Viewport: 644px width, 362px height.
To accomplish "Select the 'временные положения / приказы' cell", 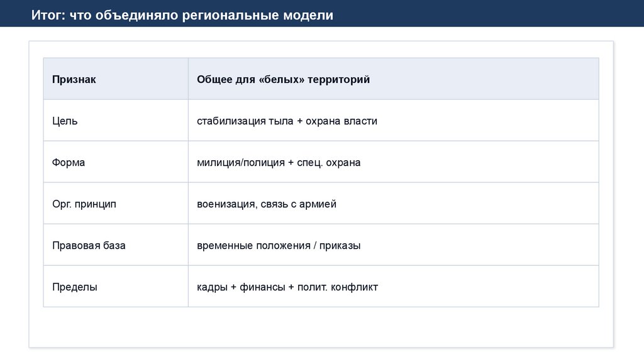I will click(279, 245).
